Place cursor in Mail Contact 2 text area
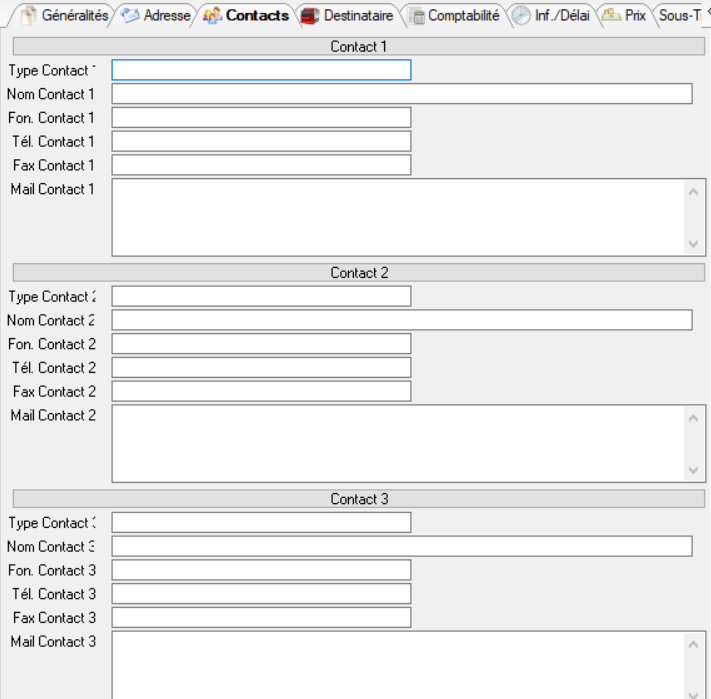711x699 pixels. pos(396,443)
